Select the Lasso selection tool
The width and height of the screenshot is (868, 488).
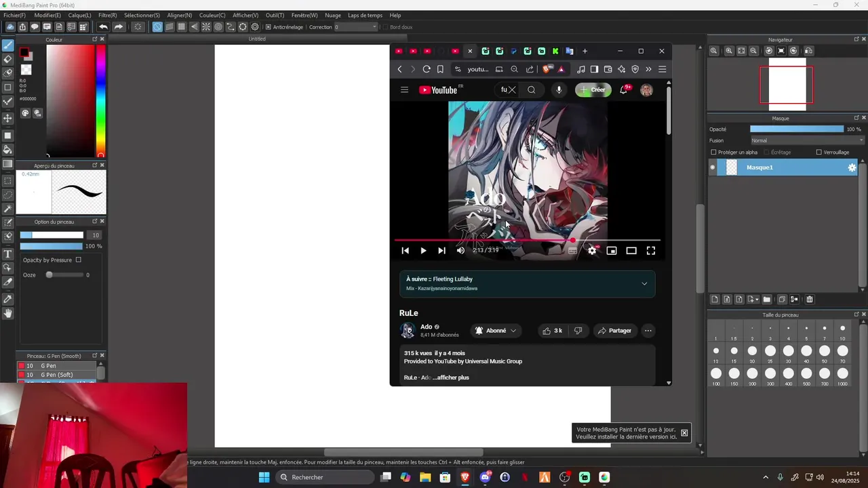click(8, 195)
